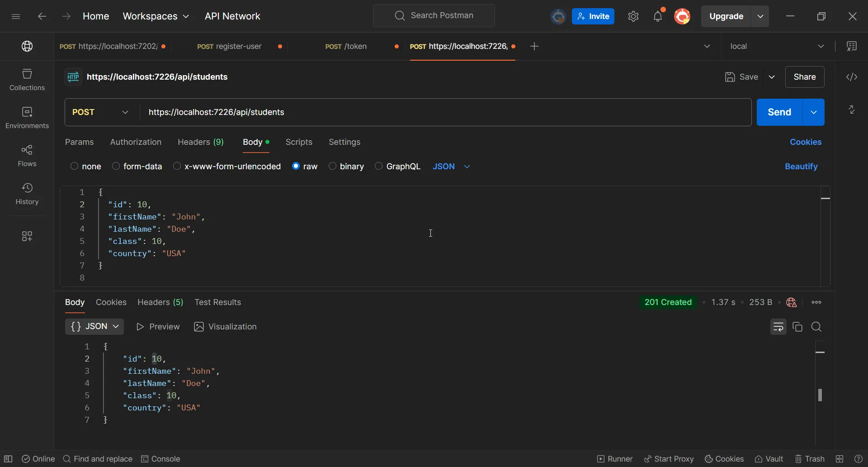Toggle word wrap in response
This screenshot has height=467, width=868.
[778, 327]
